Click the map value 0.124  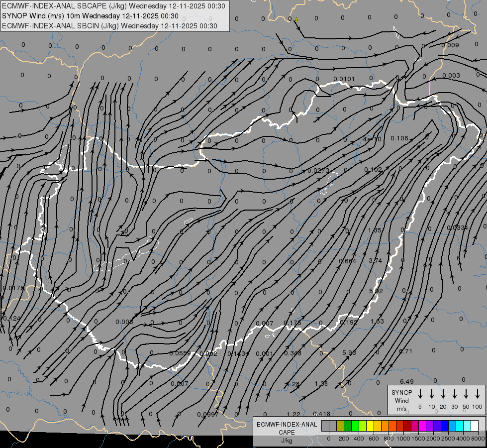11,319
